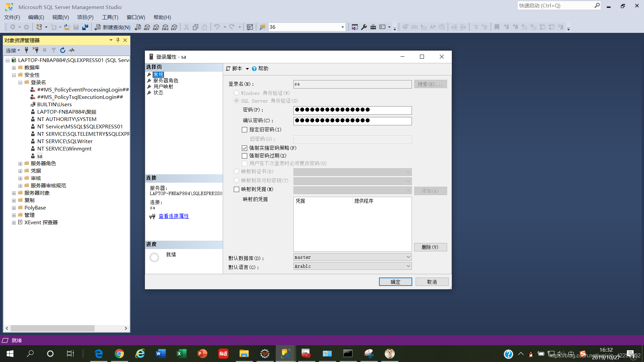Image resolution: width=644 pixels, height=362 pixels.
Task: Enable the 强制密码过期 checkbox
Action: click(245, 156)
